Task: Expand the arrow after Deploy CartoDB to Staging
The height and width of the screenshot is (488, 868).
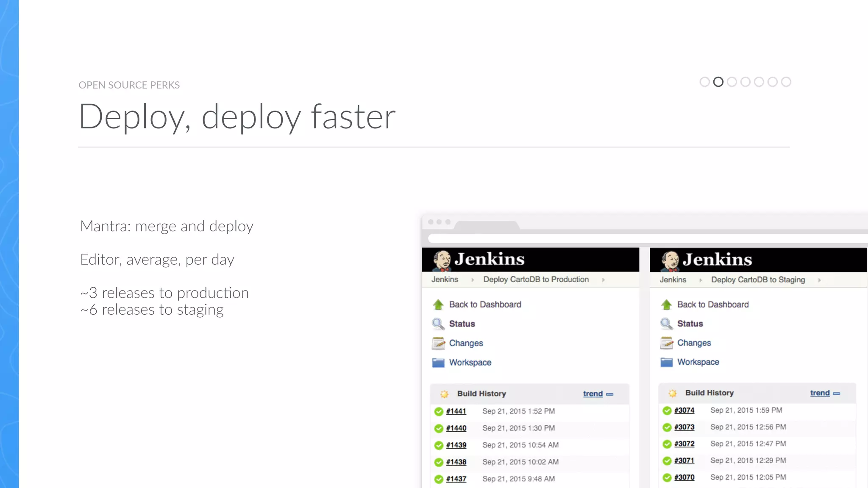Action: pyautogui.click(x=820, y=280)
